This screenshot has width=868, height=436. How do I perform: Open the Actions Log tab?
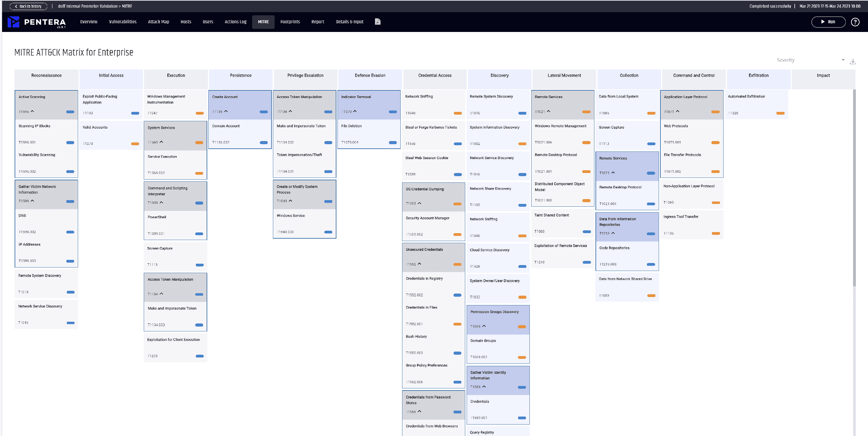(235, 22)
